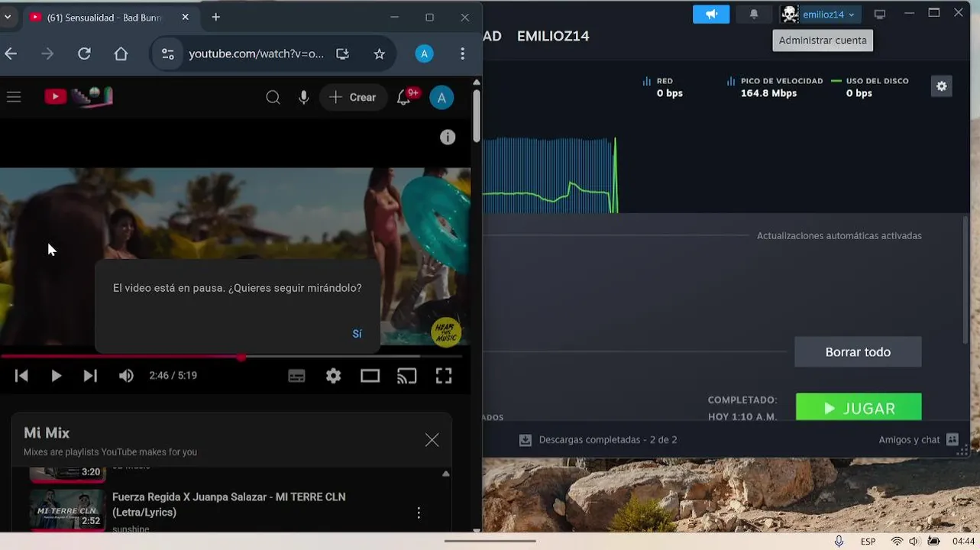This screenshot has width=980, height=550.
Task: Go back in Chrome browser
Action: [x=10, y=53]
